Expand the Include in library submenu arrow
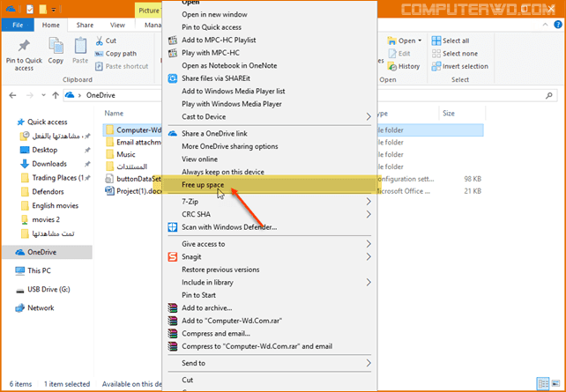 (369, 283)
